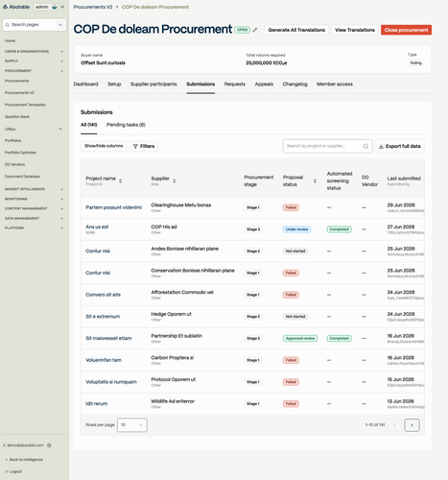Sort by Project name column arrows

pos(120,180)
